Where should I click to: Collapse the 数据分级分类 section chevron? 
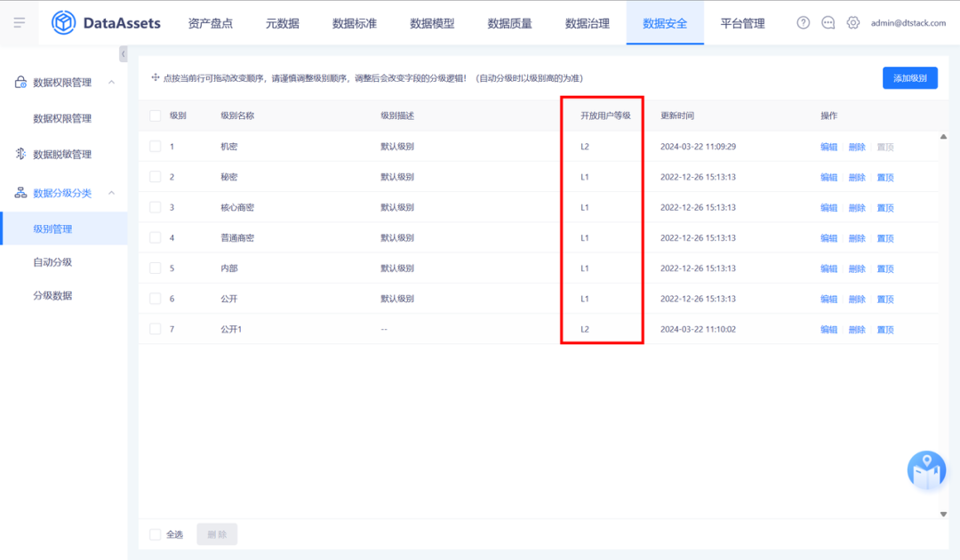111,192
